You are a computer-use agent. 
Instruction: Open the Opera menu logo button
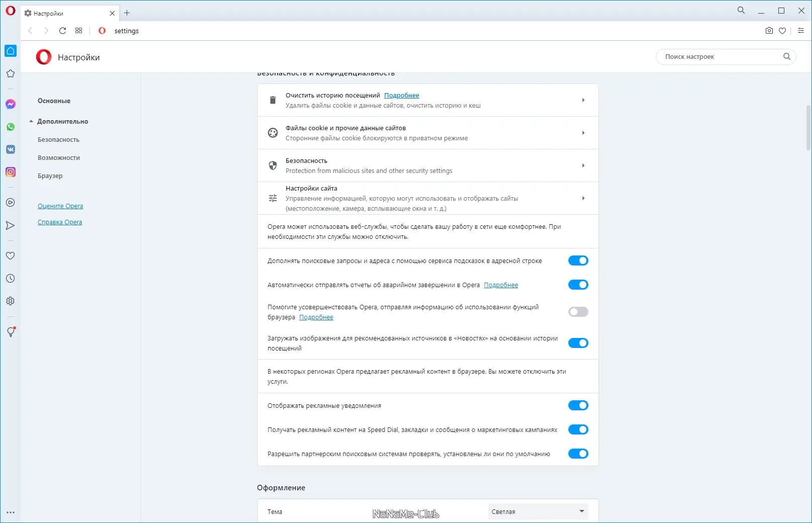point(11,11)
